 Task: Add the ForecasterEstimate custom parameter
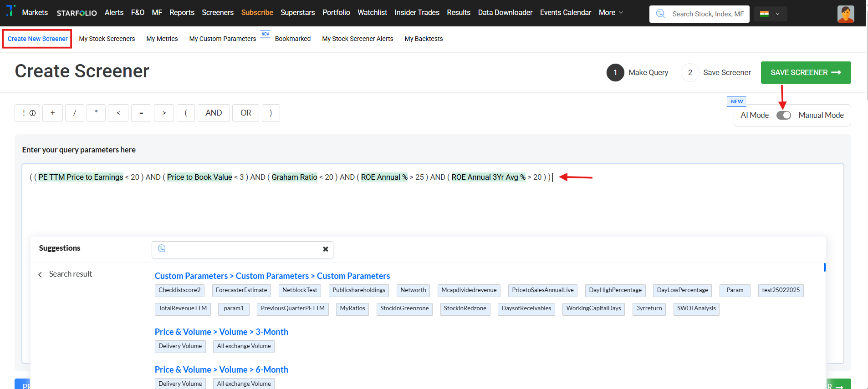click(241, 290)
